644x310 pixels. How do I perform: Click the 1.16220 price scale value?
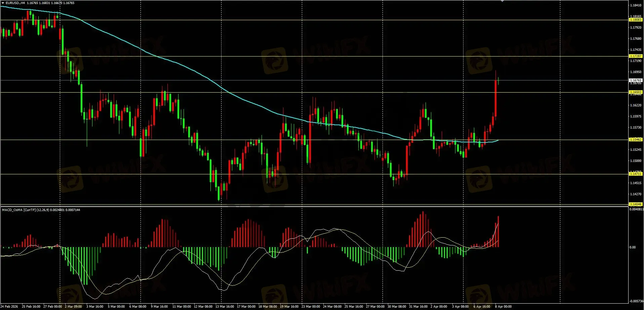636,105
